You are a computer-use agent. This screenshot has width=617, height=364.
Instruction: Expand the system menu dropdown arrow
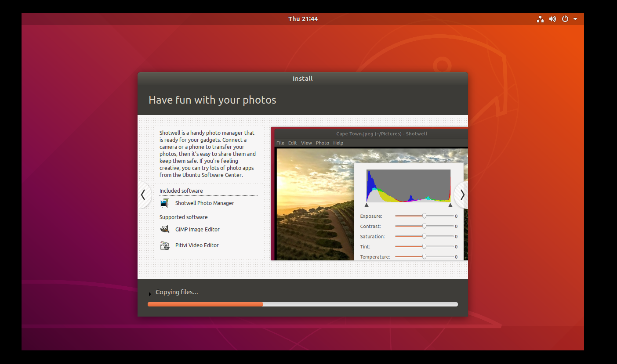pos(575,19)
